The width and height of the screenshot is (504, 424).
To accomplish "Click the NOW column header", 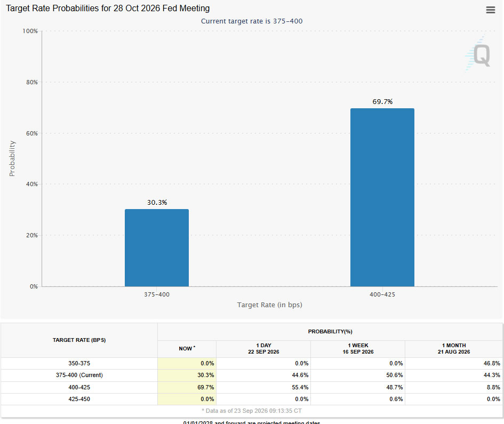I will click(x=187, y=349).
